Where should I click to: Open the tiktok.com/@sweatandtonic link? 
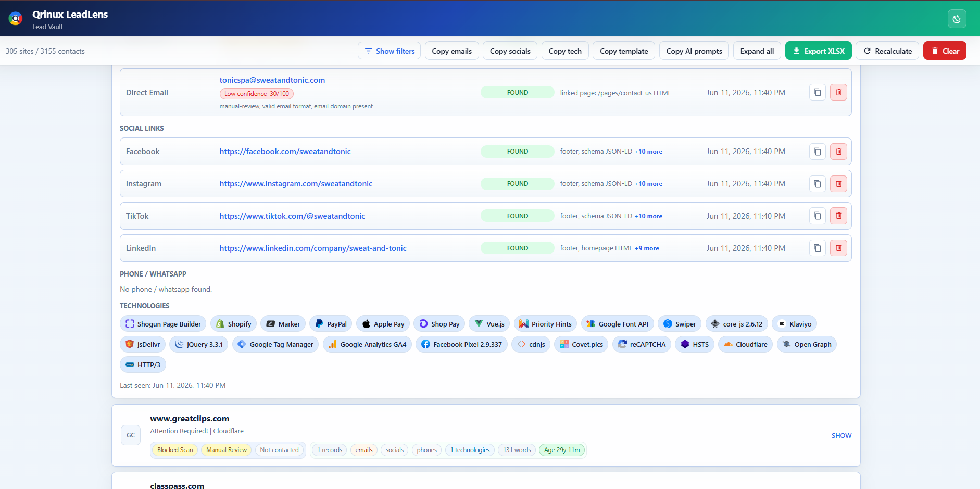pyautogui.click(x=292, y=216)
